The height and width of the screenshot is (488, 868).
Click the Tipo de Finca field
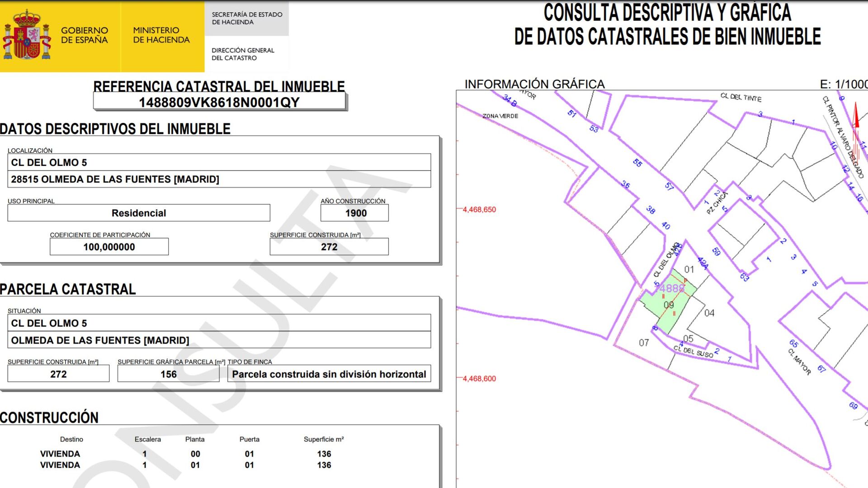pyautogui.click(x=329, y=374)
